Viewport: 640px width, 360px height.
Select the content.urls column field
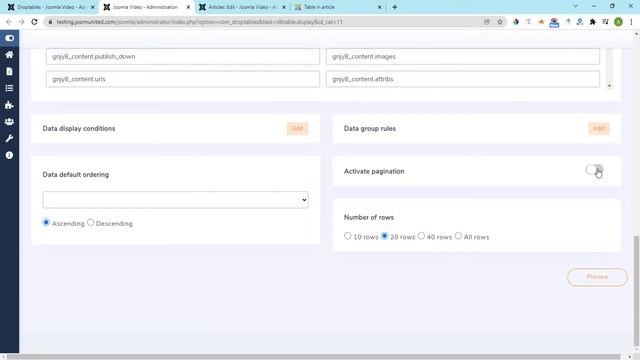[183, 79]
